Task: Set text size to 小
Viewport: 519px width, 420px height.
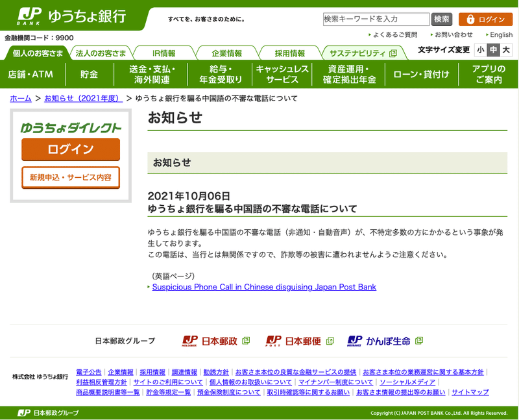Action: click(x=481, y=50)
